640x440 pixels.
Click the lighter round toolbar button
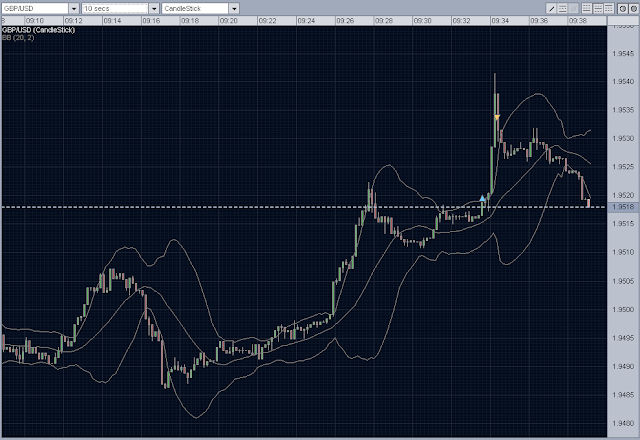623,9
